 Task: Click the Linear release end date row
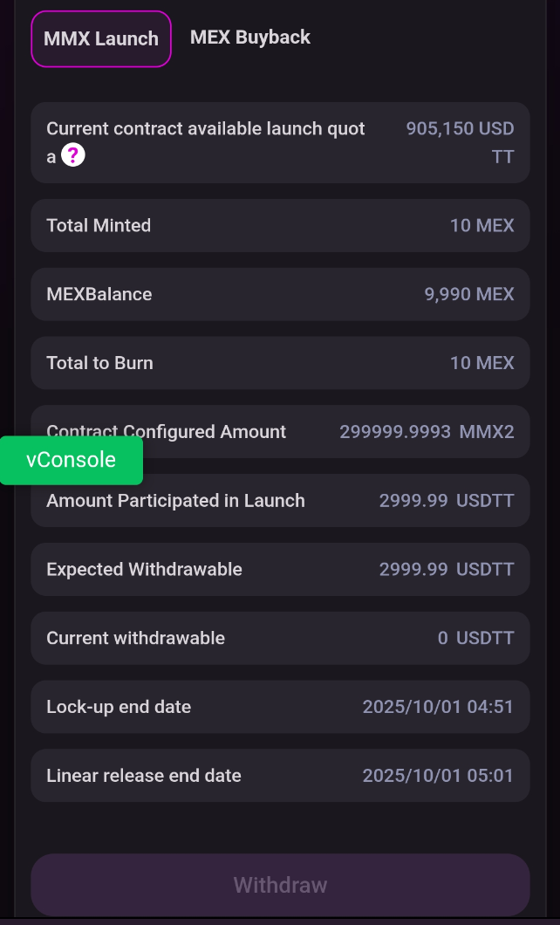[x=280, y=776]
